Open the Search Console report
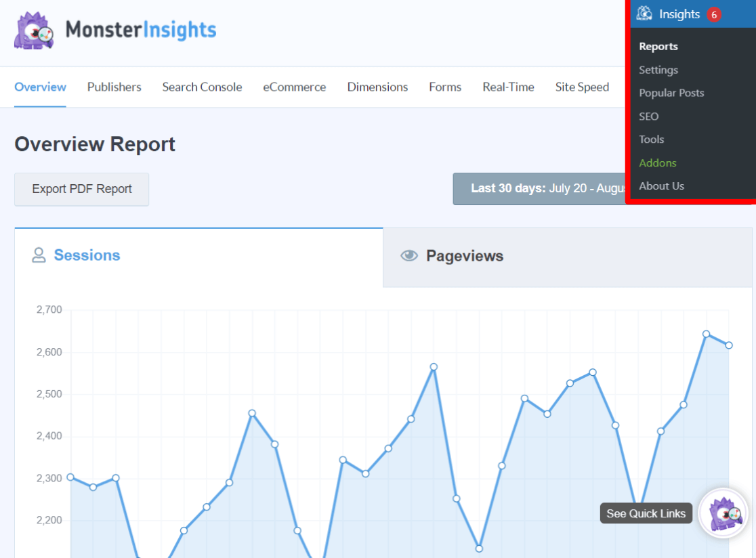The width and height of the screenshot is (756, 558). point(202,87)
